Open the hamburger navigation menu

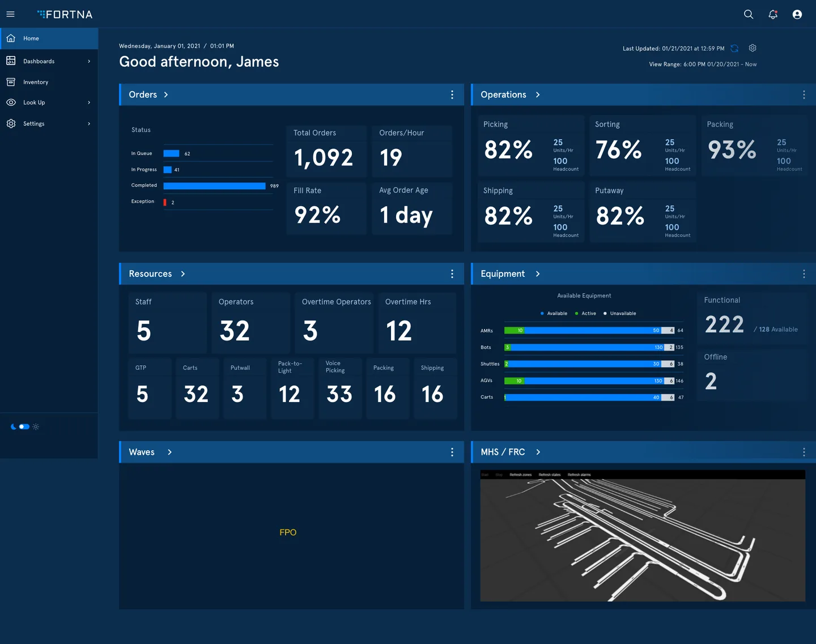10,14
